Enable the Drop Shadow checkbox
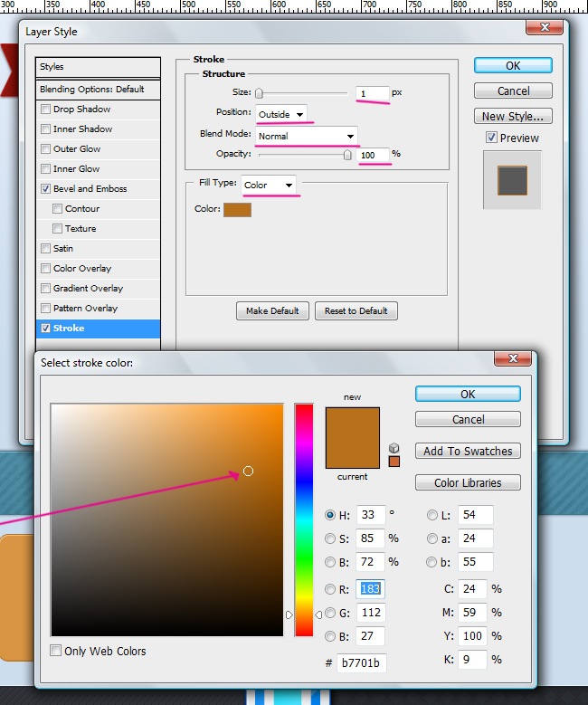This screenshot has height=705, width=588. (46, 110)
